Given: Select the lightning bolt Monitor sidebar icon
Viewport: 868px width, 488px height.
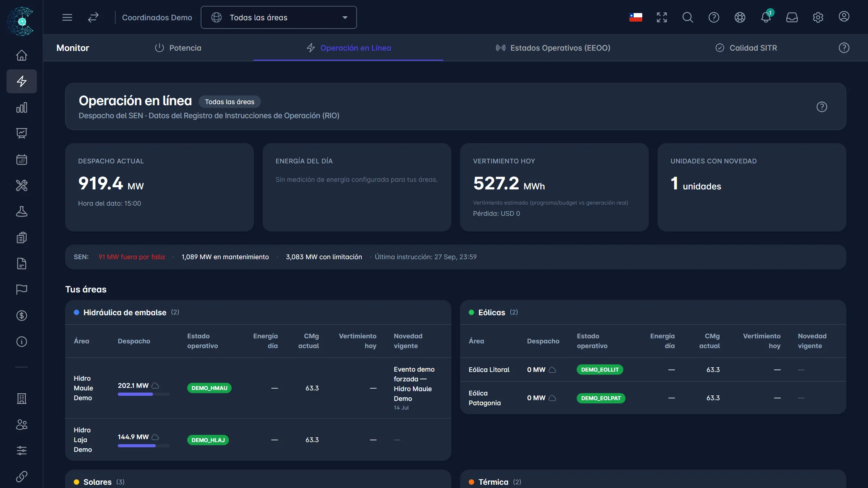Looking at the screenshot, I should point(22,81).
